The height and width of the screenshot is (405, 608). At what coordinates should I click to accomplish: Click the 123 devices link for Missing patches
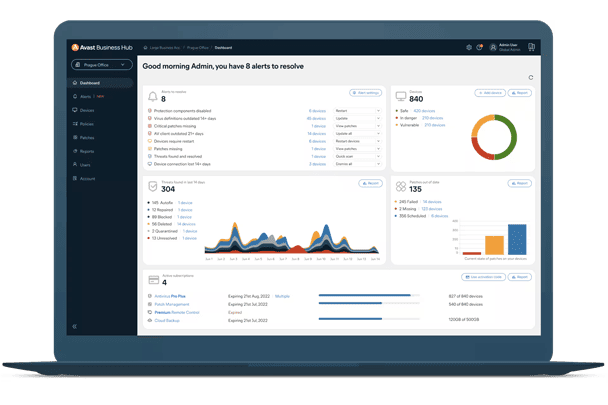[432, 209]
